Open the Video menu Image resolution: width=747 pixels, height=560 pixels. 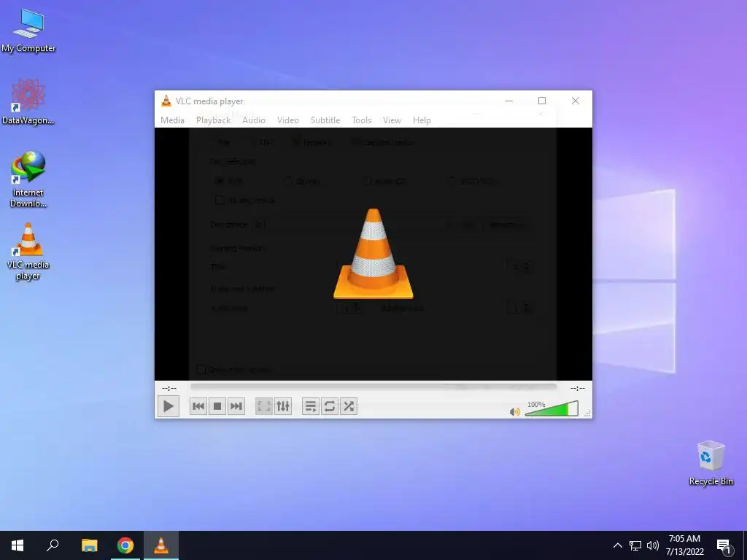click(287, 120)
